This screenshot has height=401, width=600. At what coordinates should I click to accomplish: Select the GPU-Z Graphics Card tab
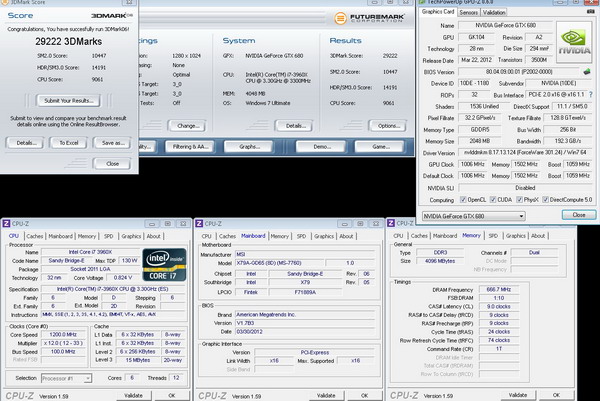[438, 12]
